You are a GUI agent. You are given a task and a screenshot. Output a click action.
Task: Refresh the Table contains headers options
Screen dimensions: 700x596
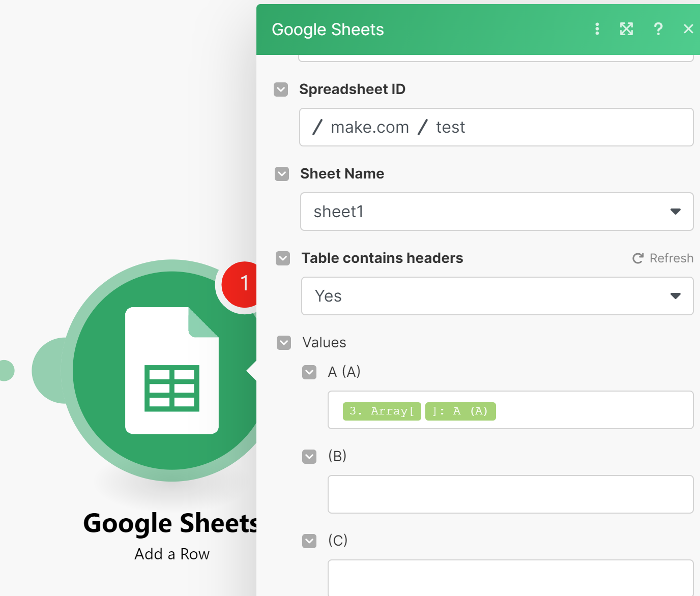point(663,258)
